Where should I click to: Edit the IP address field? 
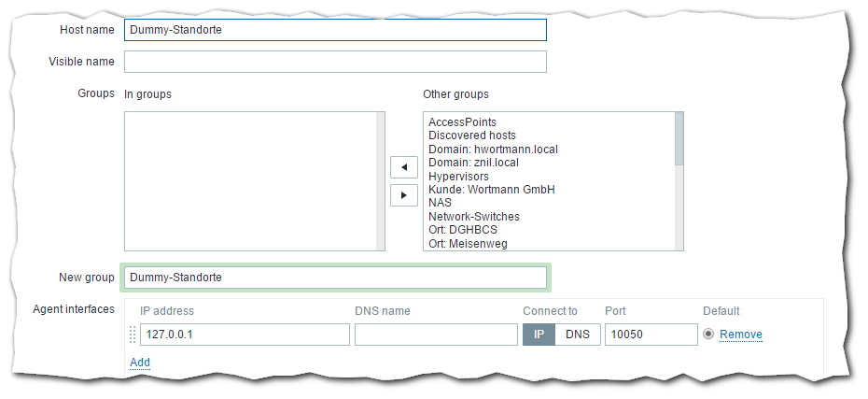coord(245,335)
